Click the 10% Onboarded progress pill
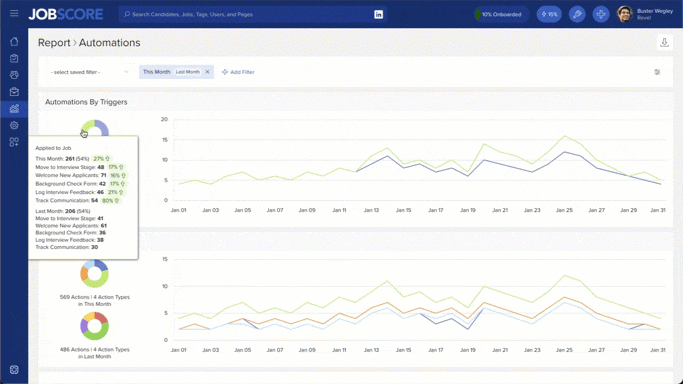The height and width of the screenshot is (384, 683). click(x=501, y=14)
